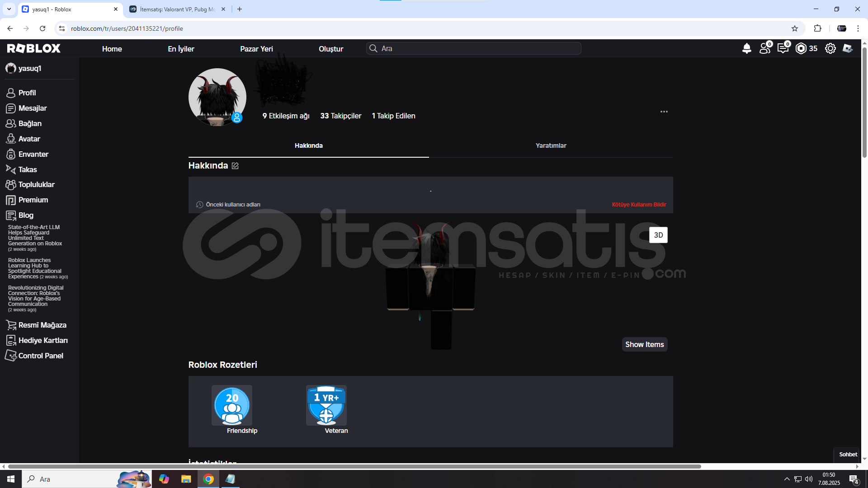Show Önceki kullanıcı adları
Image resolution: width=868 pixels, height=488 pixels.
[228, 205]
